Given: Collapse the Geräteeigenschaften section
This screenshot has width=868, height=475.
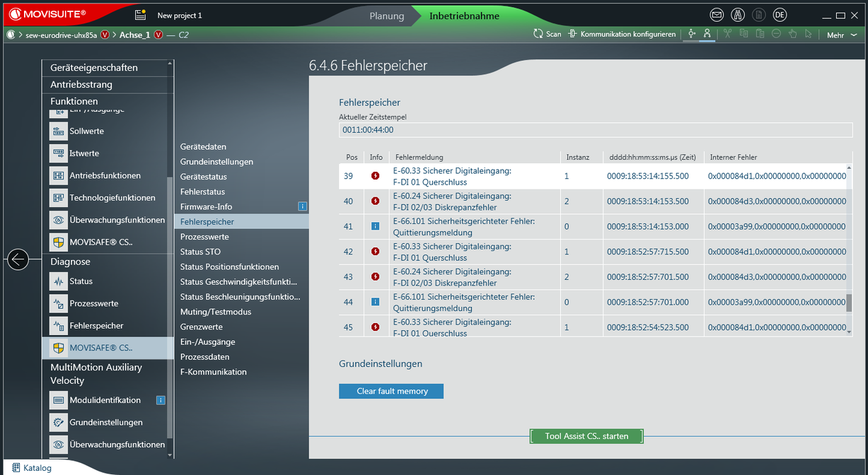Looking at the screenshot, I should (106, 68).
